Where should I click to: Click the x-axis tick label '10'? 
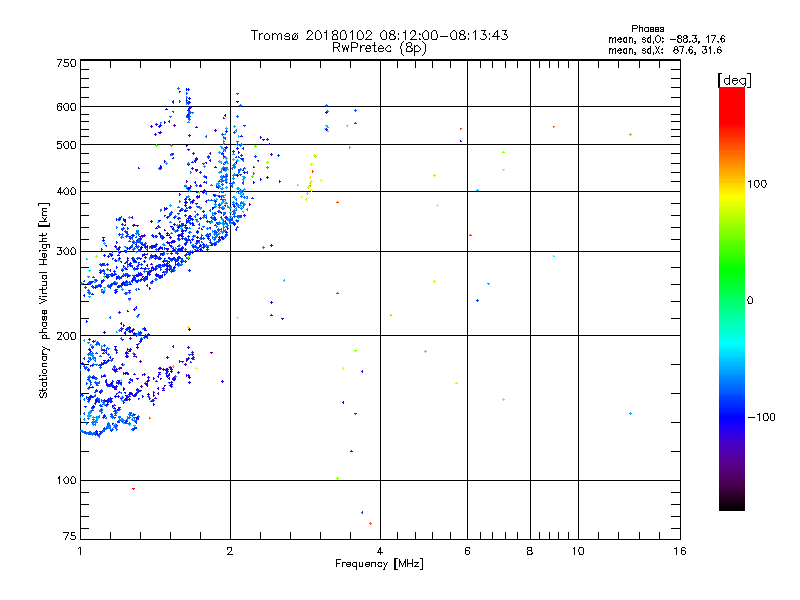coord(578,551)
